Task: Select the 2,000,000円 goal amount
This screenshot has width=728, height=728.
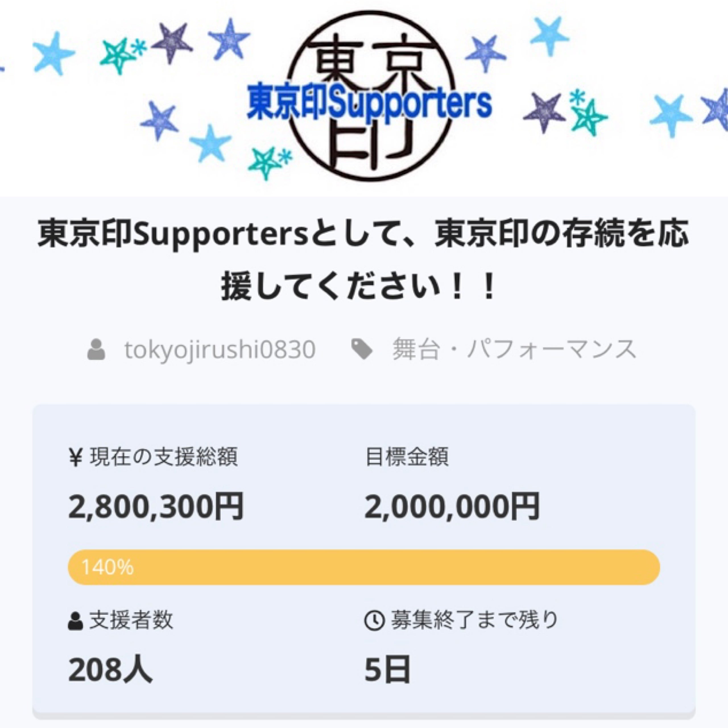Action: point(452,506)
